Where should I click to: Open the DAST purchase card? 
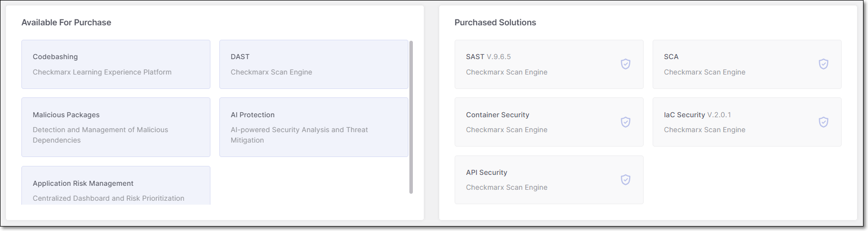click(314, 65)
